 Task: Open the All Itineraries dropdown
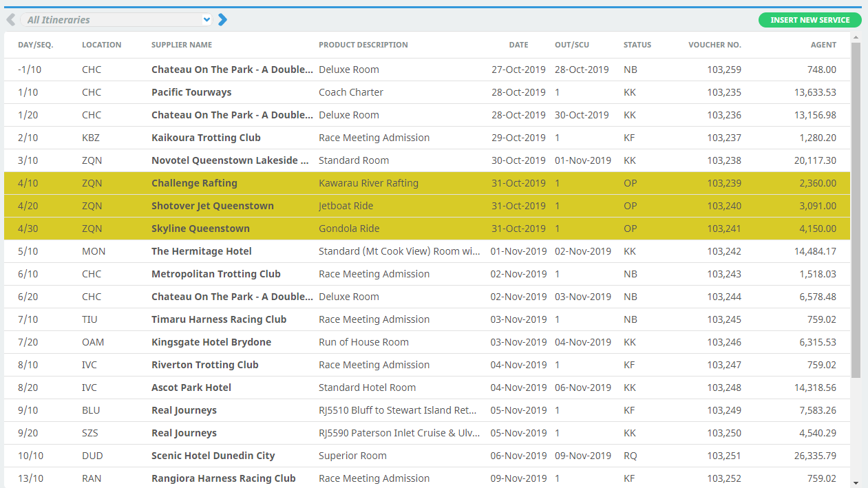click(116, 20)
